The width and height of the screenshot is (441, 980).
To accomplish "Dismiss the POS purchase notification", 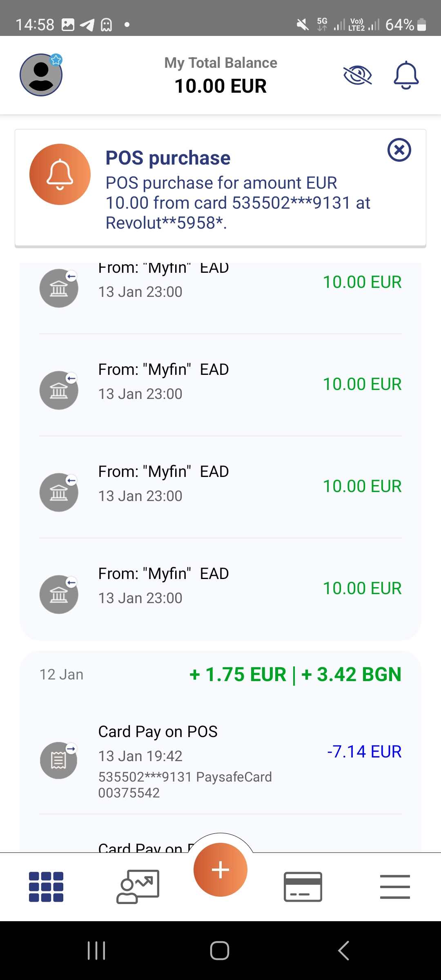I will pos(399,150).
